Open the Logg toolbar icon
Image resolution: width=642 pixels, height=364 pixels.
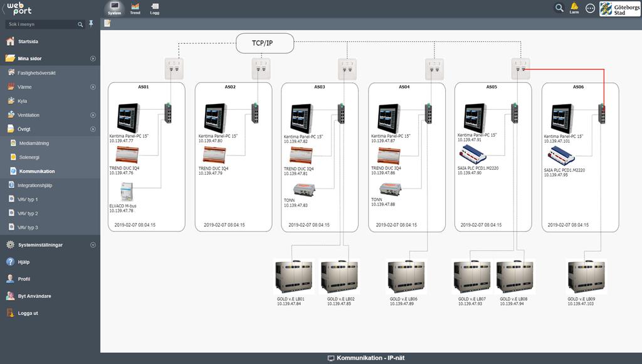click(x=155, y=8)
